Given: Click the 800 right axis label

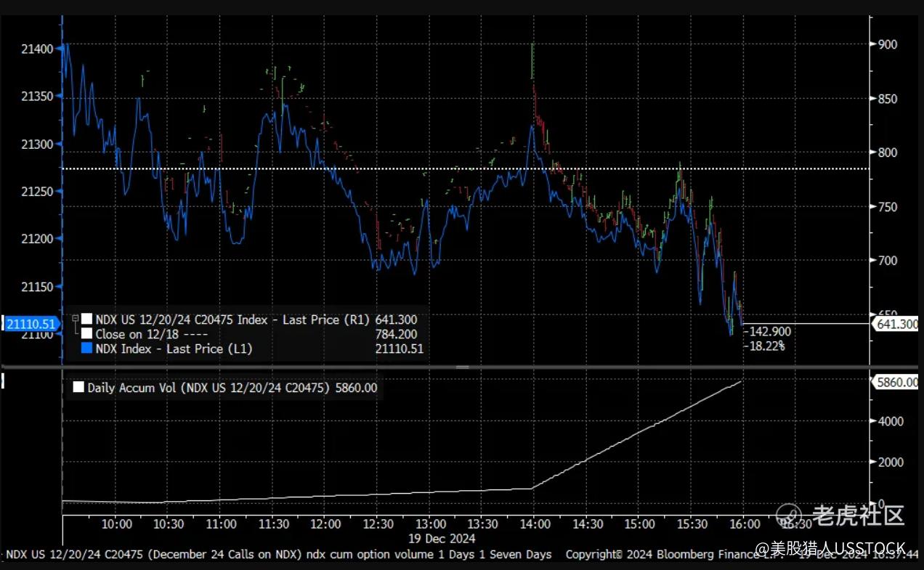Looking at the screenshot, I should [887, 152].
